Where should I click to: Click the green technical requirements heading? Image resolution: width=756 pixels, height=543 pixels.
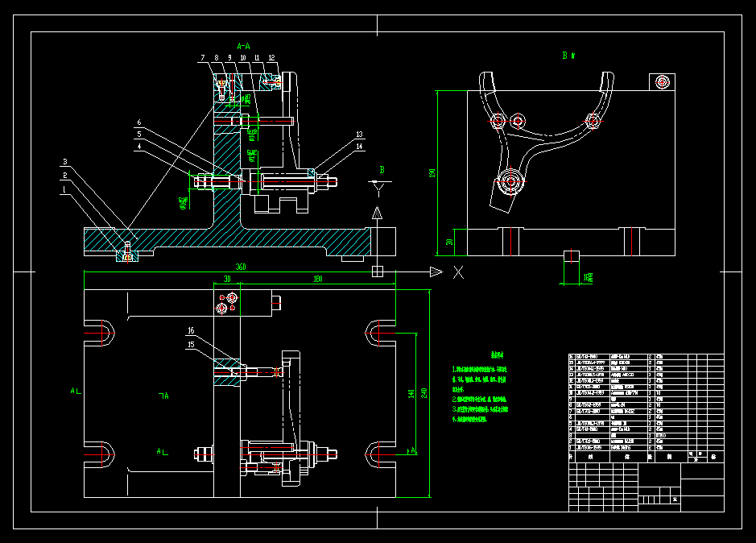(497, 355)
